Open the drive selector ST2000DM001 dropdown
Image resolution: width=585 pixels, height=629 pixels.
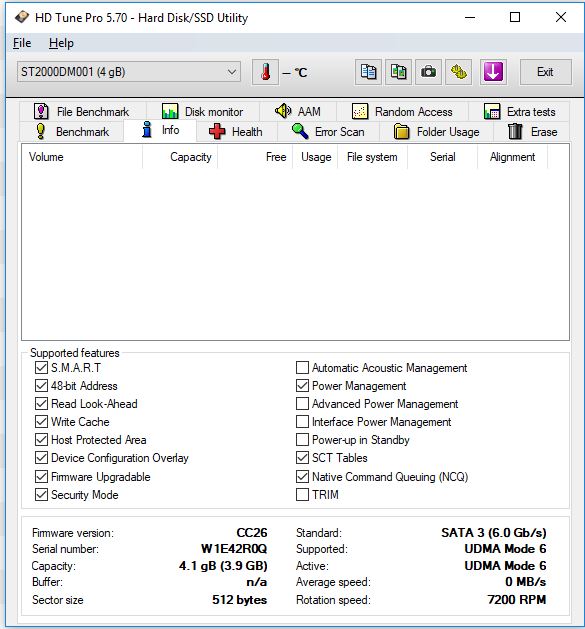pyautogui.click(x=129, y=72)
